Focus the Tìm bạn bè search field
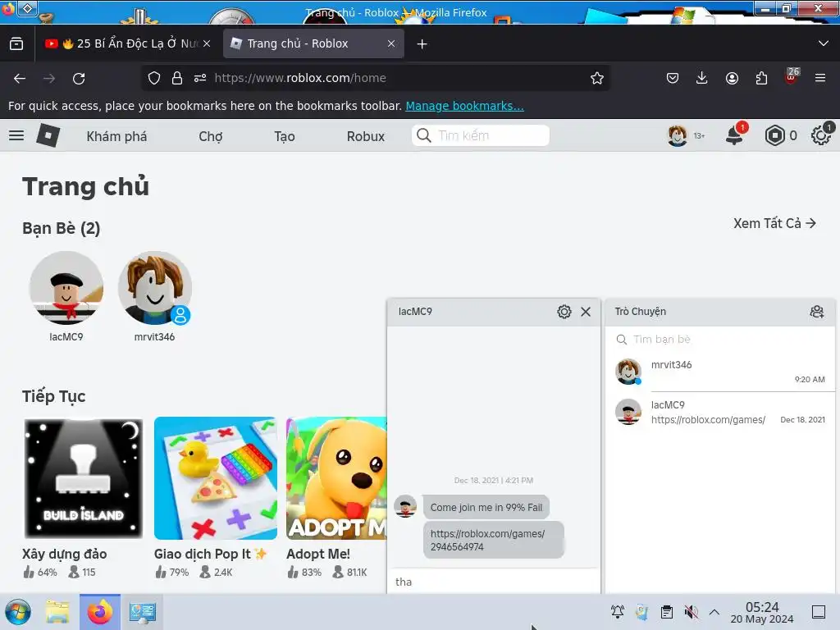The image size is (840, 630). point(719,339)
